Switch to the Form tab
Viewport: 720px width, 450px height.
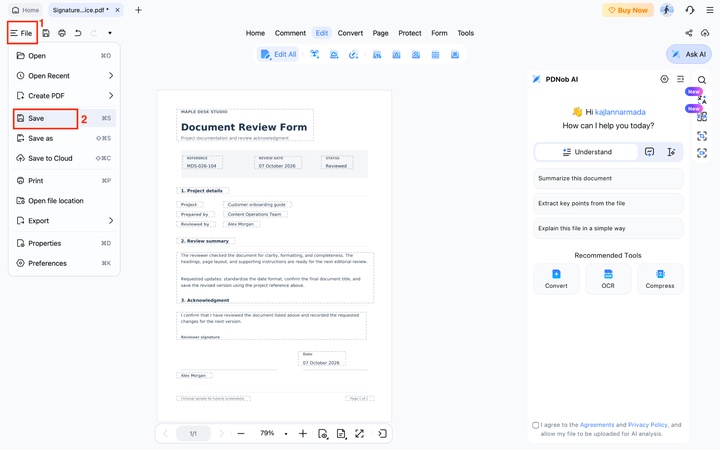click(x=439, y=33)
